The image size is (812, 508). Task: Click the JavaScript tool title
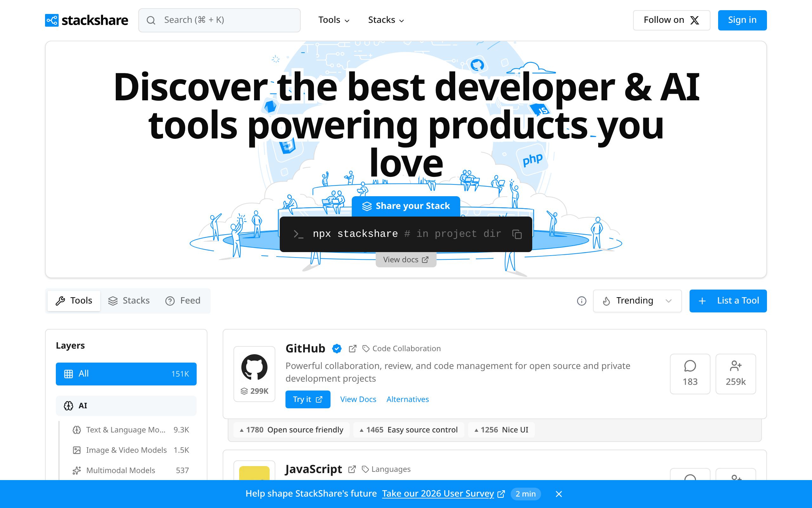(313, 469)
